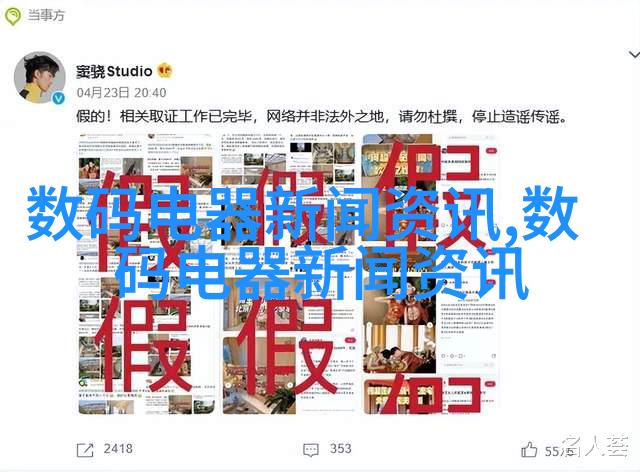Click the post text starting with 假的

pyautogui.click(x=322, y=117)
